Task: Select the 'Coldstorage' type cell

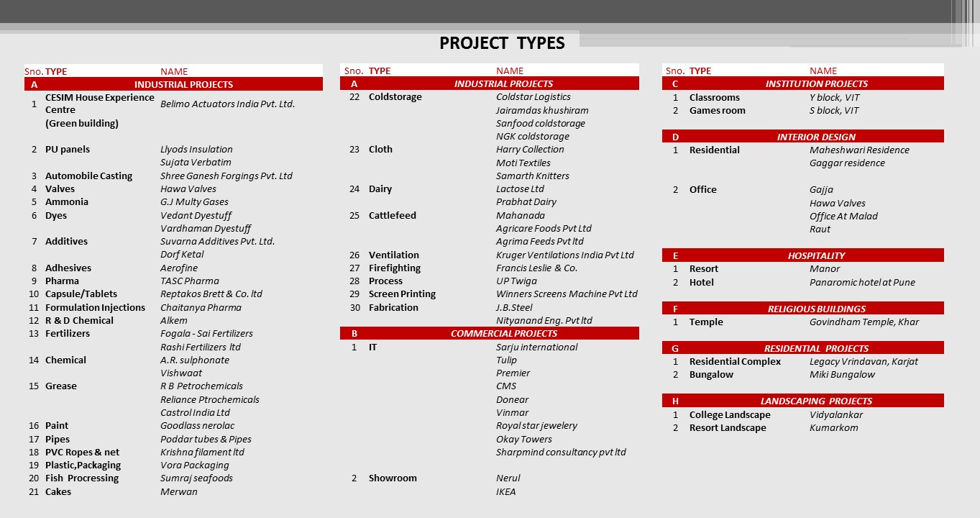Action: click(x=395, y=97)
